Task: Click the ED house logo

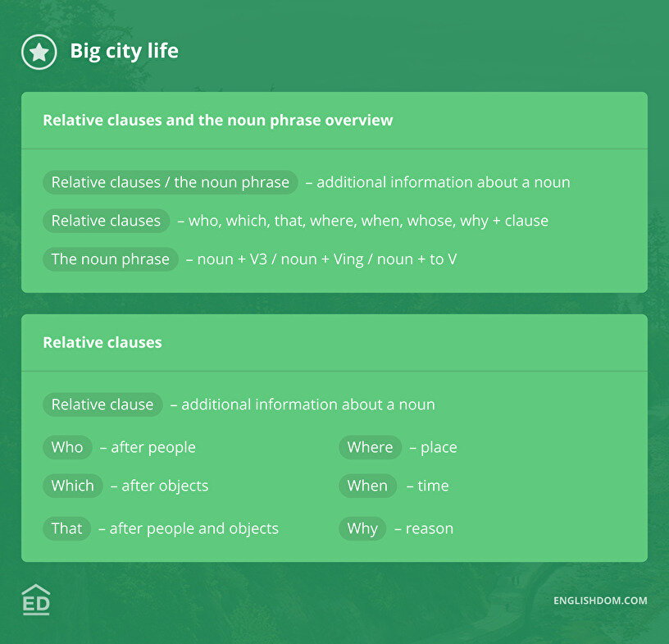Action: point(36,600)
